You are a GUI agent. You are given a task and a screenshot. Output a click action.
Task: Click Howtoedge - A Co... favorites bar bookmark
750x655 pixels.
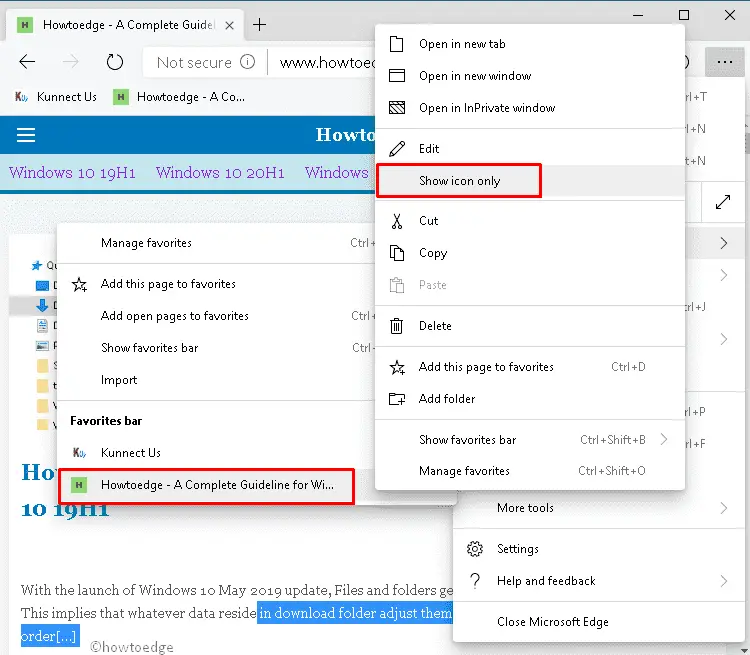coord(179,97)
